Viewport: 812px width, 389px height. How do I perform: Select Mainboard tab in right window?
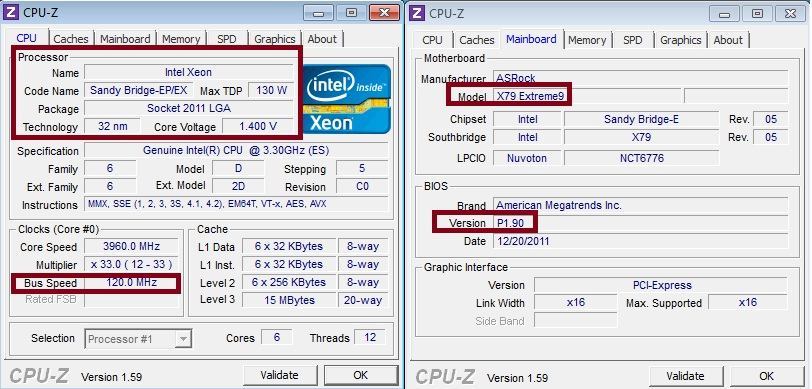click(531, 39)
